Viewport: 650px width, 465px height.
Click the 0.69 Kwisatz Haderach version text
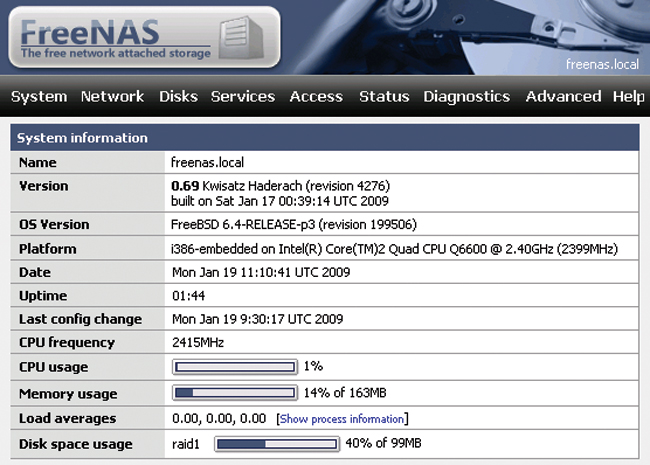(280, 186)
